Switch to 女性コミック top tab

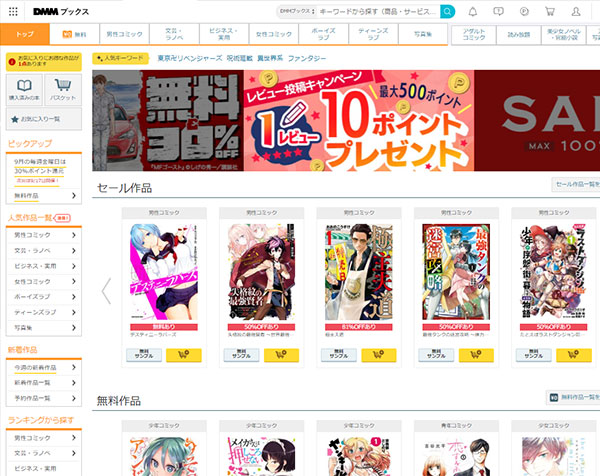click(274, 34)
